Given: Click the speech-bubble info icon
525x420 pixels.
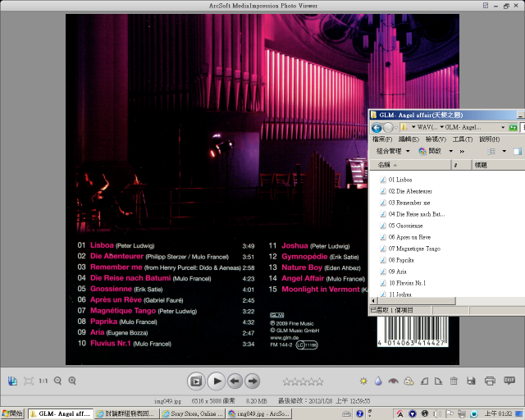Looking at the screenshot, I should click(509, 381).
